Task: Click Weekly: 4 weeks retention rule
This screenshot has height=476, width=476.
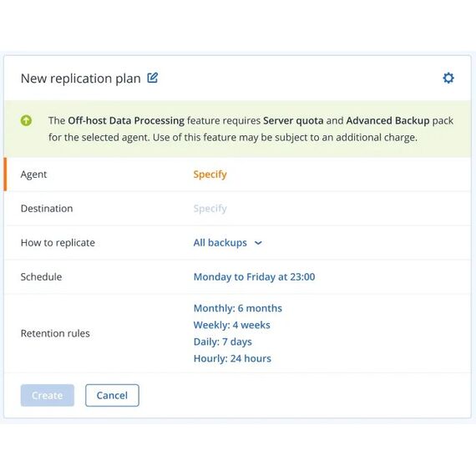Action: (x=231, y=325)
